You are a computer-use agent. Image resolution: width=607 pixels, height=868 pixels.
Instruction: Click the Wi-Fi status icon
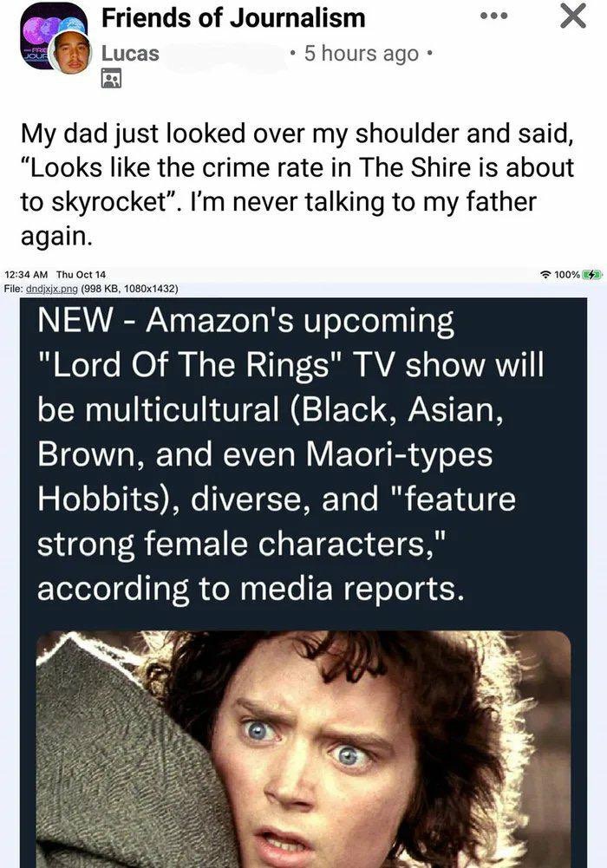[x=545, y=275]
